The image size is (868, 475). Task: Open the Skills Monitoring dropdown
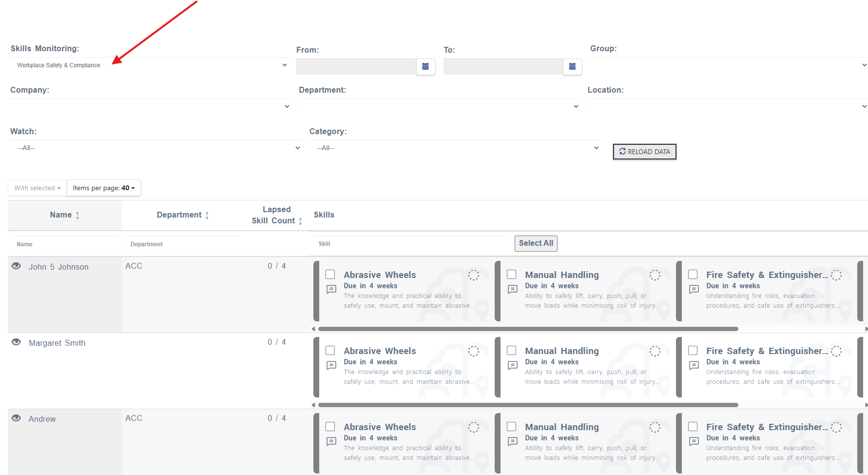click(150, 65)
